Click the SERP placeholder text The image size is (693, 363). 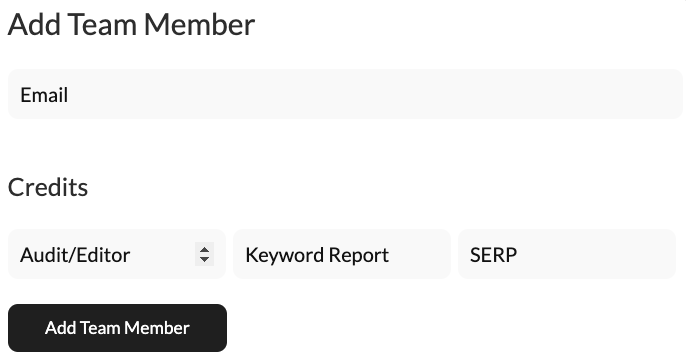click(493, 255)
